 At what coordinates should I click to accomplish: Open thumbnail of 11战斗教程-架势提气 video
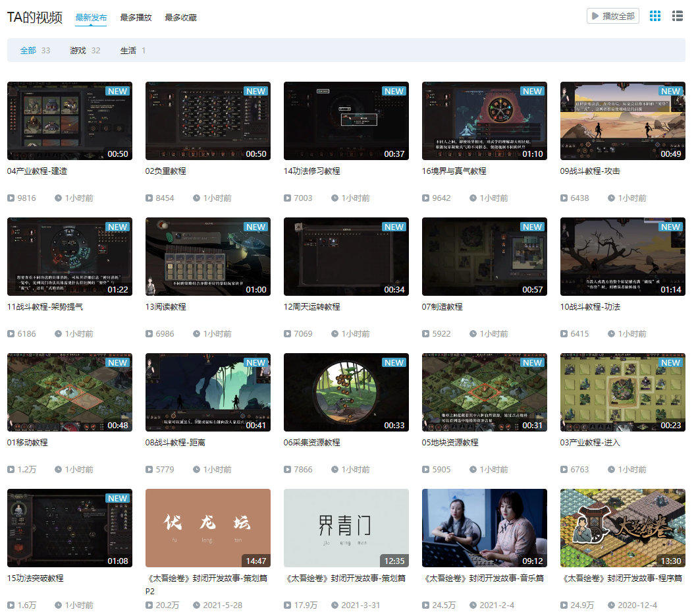pyautogui.click(x=70, y=257)
